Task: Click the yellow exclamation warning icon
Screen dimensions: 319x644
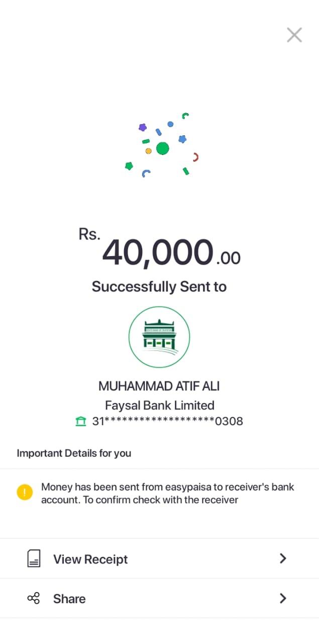Action: pos(25,492)
